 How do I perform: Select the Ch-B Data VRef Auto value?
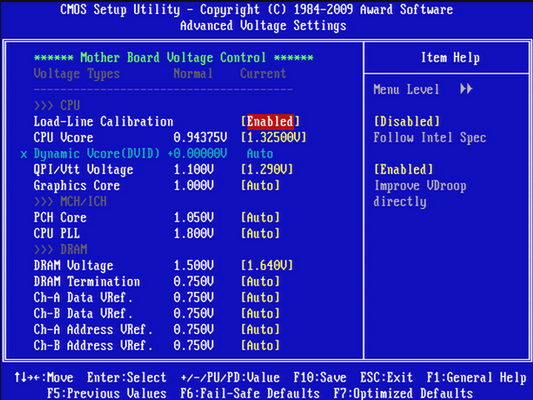coord(260,313)
